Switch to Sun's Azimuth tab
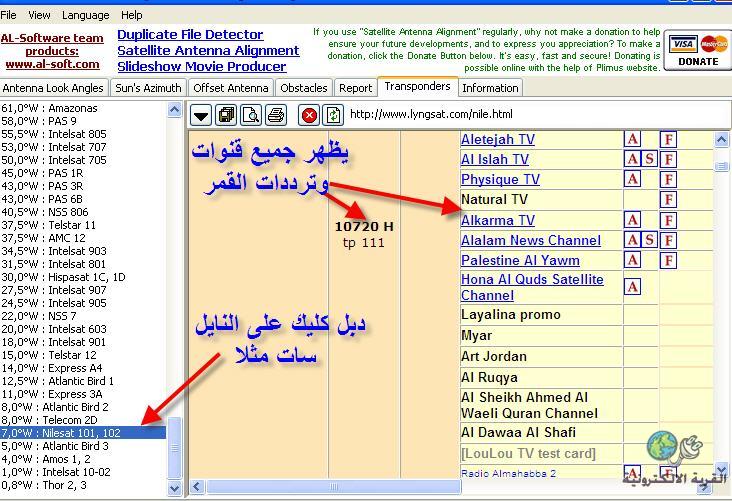 pyautogui.click(x=148, y=88)
